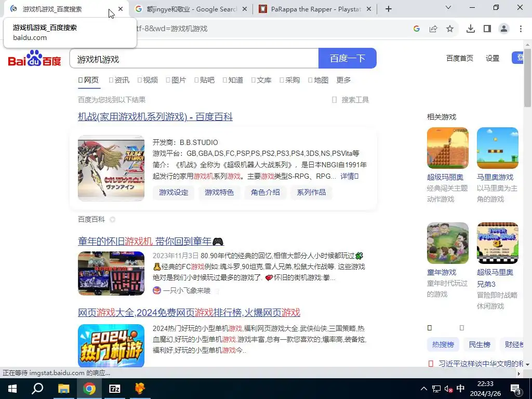532x399 pixels.
Task: Select the 图片 search category
Action: tap(176, 80)
